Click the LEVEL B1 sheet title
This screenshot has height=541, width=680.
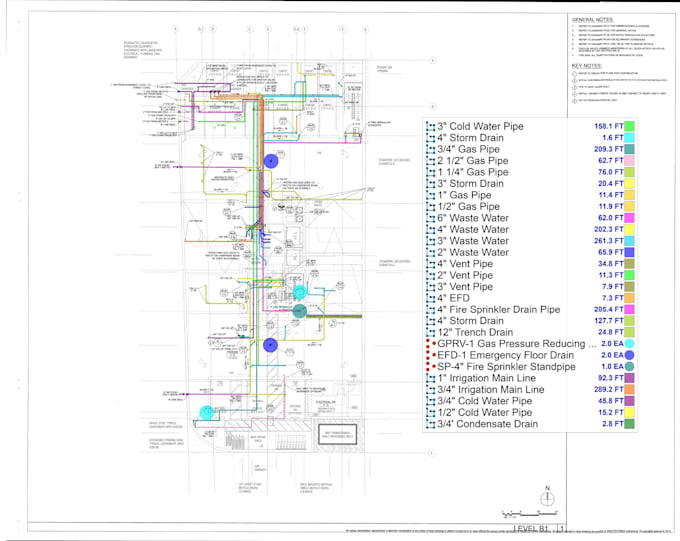pyautogui.click(x=531, y=529)
